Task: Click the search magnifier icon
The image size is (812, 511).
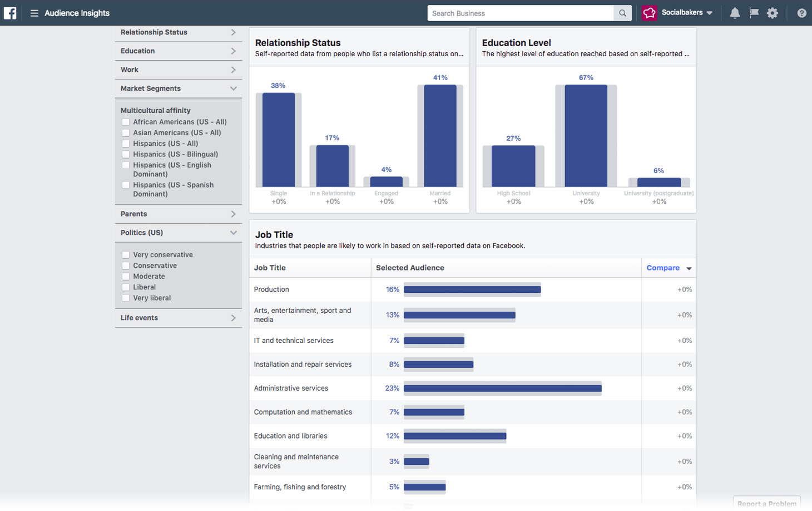Action: click(x=622, y=13)
